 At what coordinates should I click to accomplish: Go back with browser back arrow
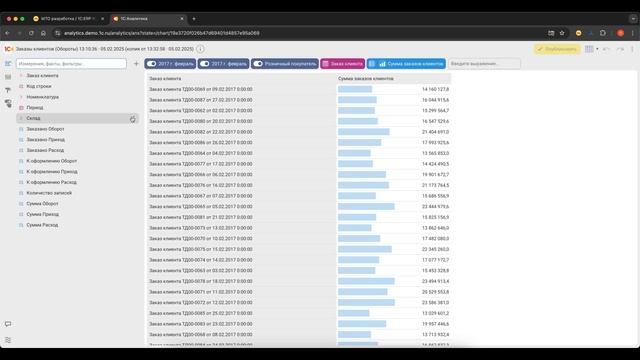(7, 33)
